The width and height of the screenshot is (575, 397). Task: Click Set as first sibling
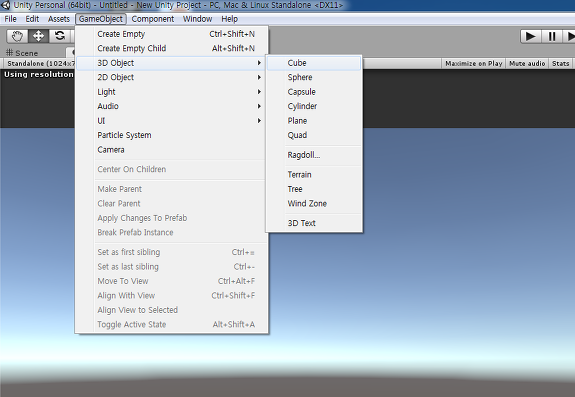171,252
